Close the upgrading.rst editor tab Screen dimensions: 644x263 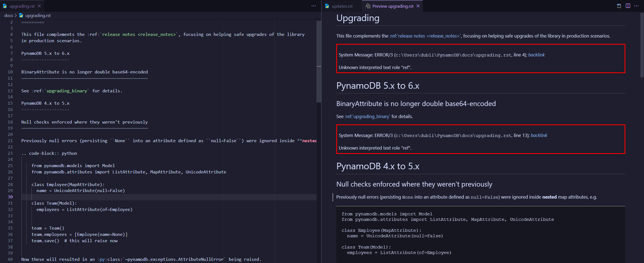pyautogui.click(x=39, y=6)
